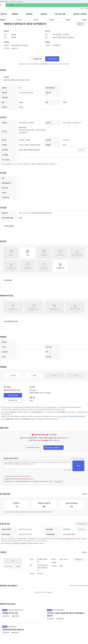Image resolution: width=88 pixels, height=644 pixels.
Task: Click the 채용정보 이력 button
Action: 79,559
